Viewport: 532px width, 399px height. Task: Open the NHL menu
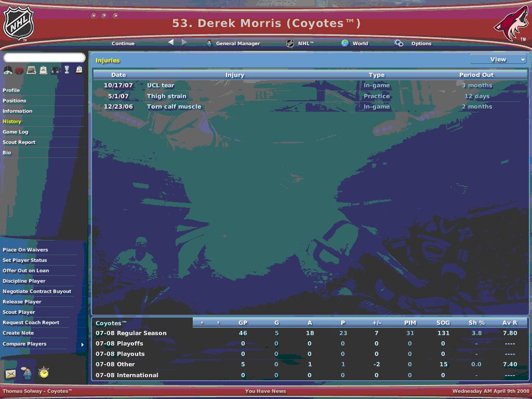(305, 44)
